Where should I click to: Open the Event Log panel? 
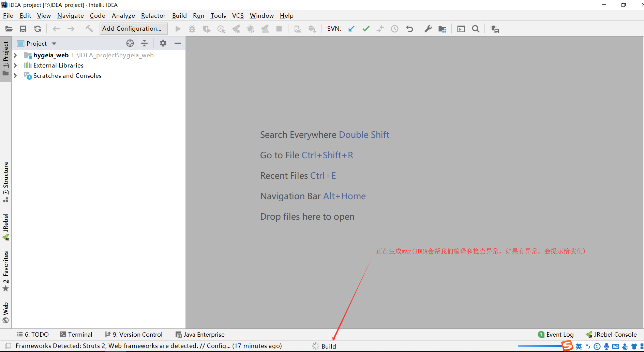pyautogui.click(x=556, y=335)
